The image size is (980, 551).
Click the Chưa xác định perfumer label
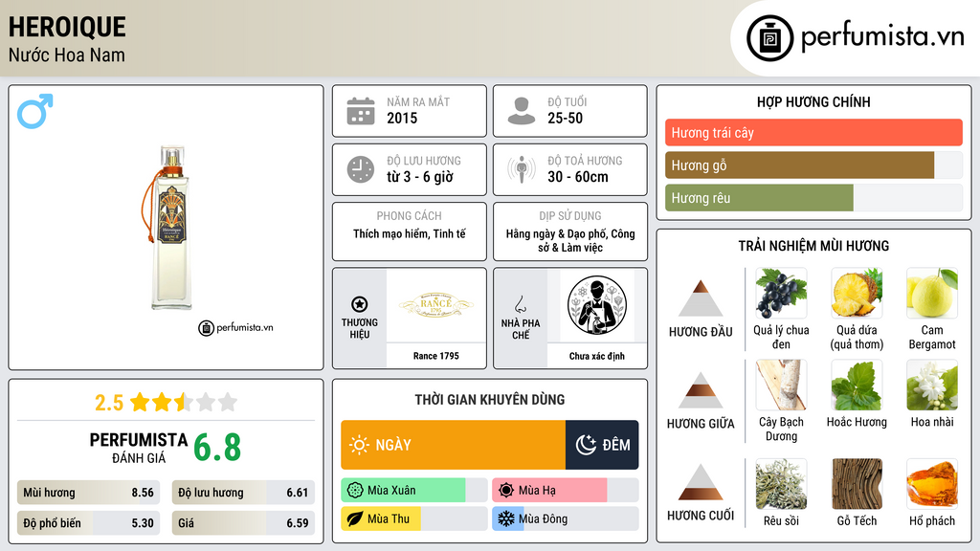pos(597,356)
